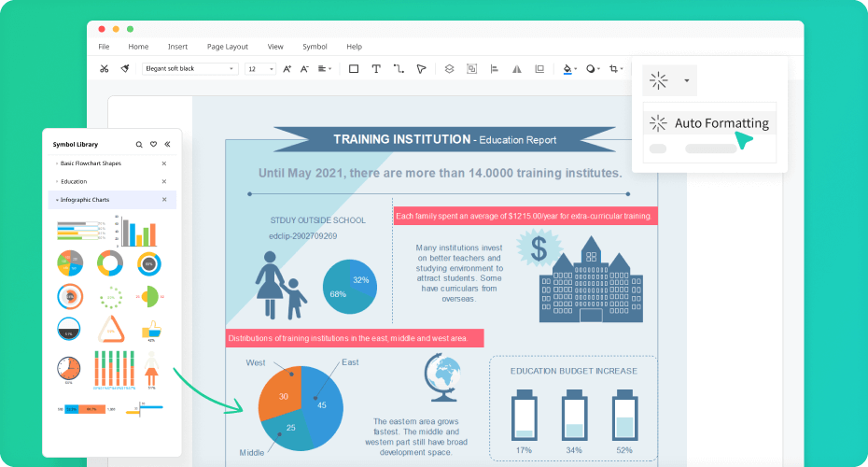
Task: Open the Layers icon in toolbar
Action: 449,68
